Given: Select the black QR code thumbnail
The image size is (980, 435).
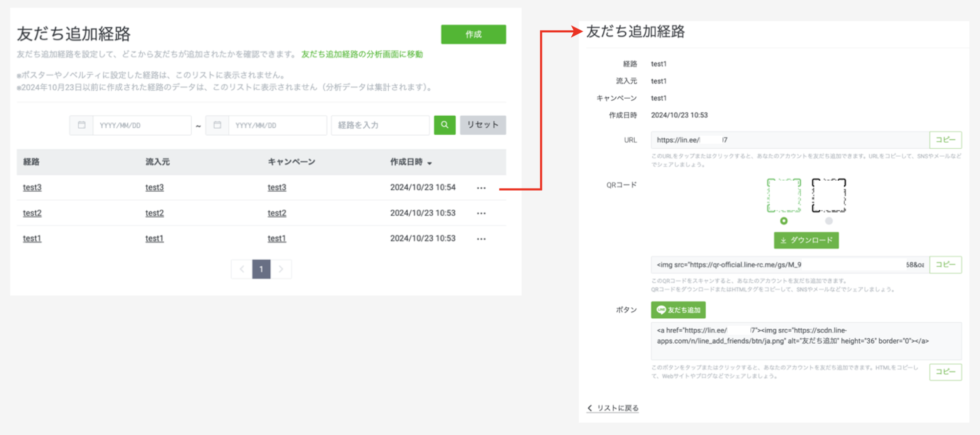Looking at the screenshot, I should (x=828, y=195).
